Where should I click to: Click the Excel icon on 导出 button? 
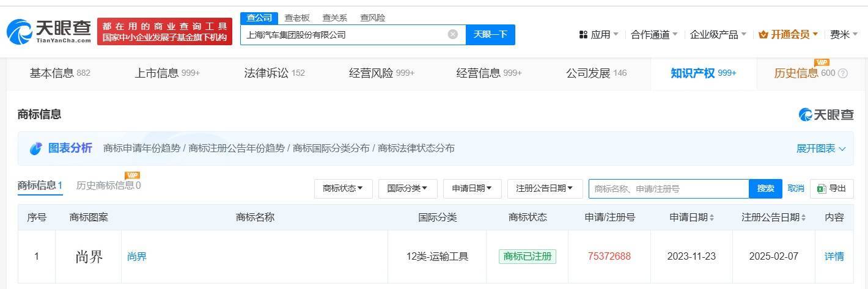coord(822,189)
